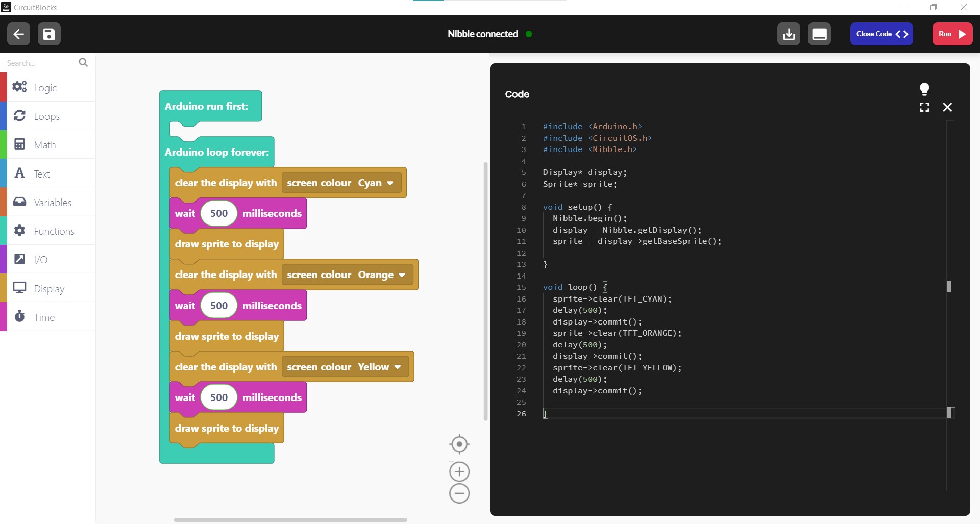The height and width of the screenshot is (524, 980).
Task: Open the Time block category
Action: click(x=47, y=317)
